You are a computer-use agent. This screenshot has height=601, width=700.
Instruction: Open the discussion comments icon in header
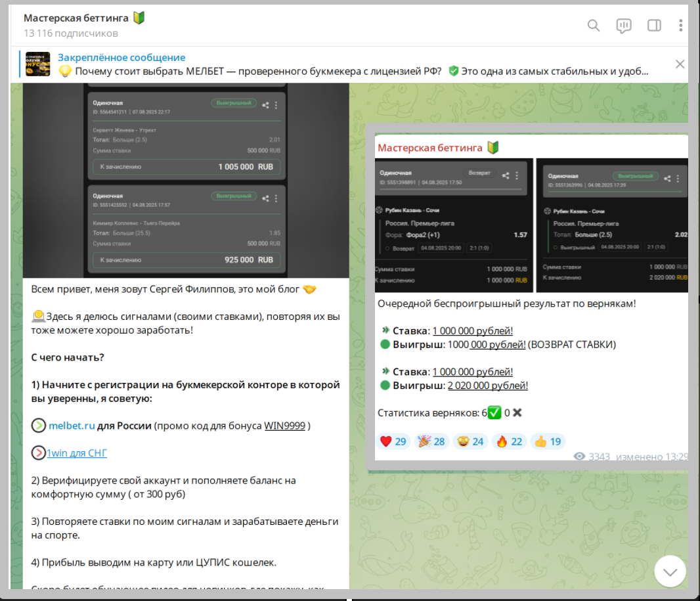(624, 26)
